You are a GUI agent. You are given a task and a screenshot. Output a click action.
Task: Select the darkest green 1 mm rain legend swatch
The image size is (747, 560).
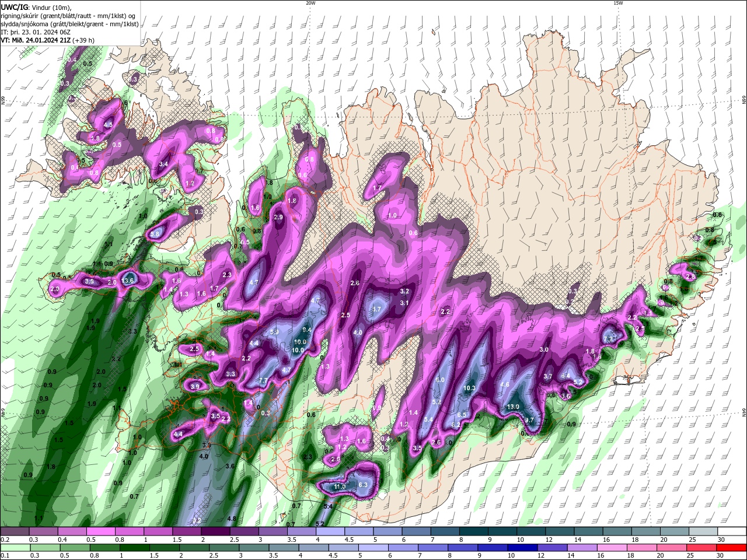[135, 548]
